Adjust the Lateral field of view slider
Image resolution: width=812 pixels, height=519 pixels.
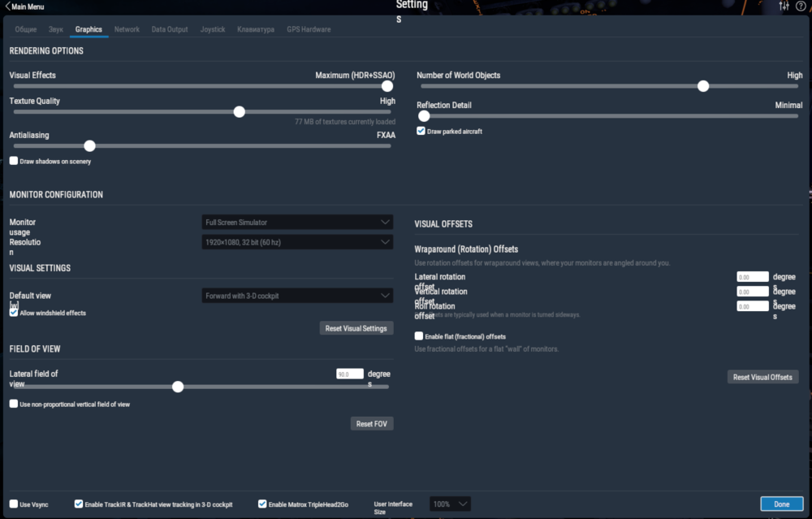[178, 387]
